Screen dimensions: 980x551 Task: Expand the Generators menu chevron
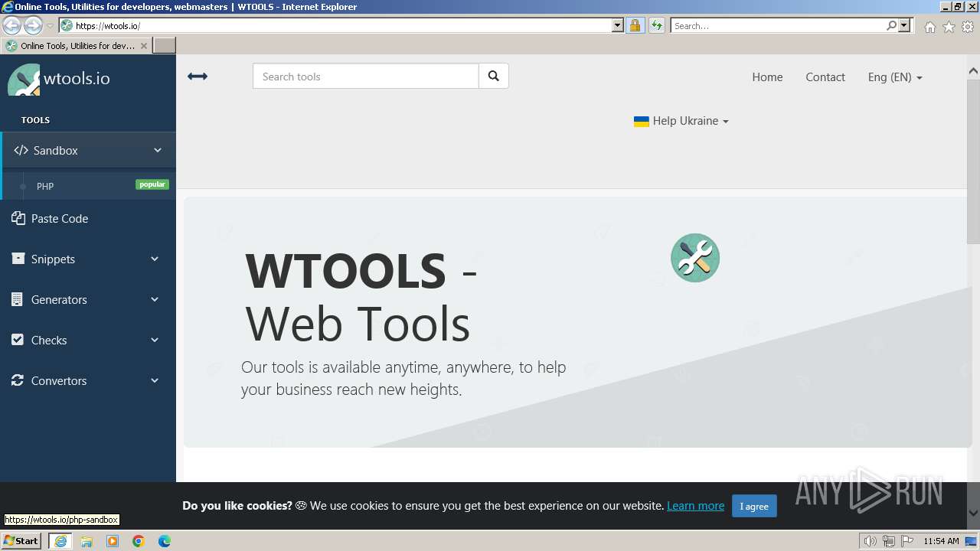point(155,299)
